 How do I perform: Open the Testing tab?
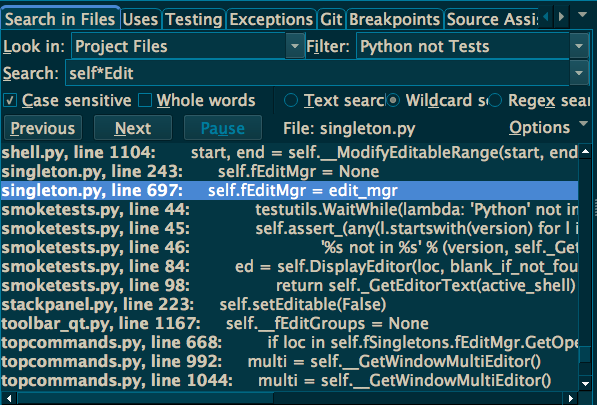pyautogui.click(x=194, y=19)
